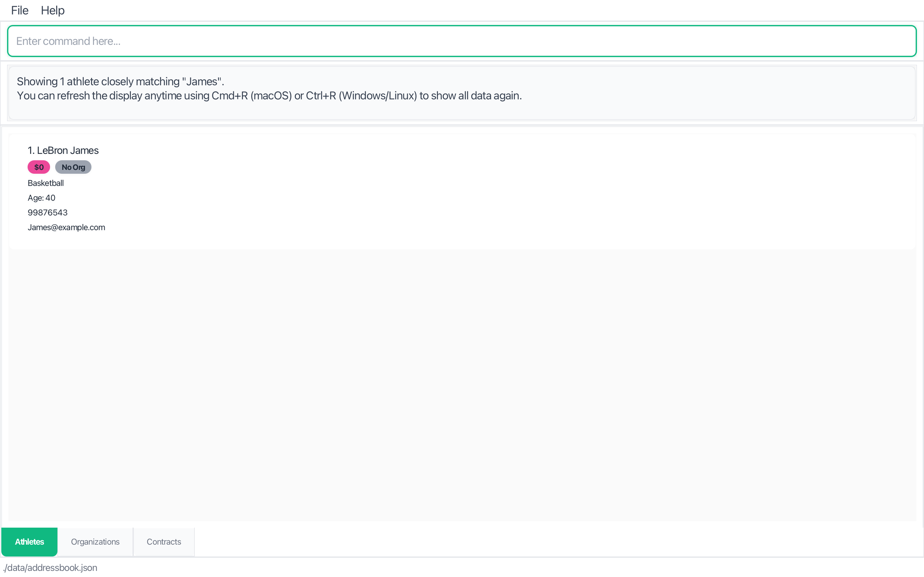Viewport: 924px width, 577px height.
Task: Open the Help menu
Action: click(x=53, y=10)
